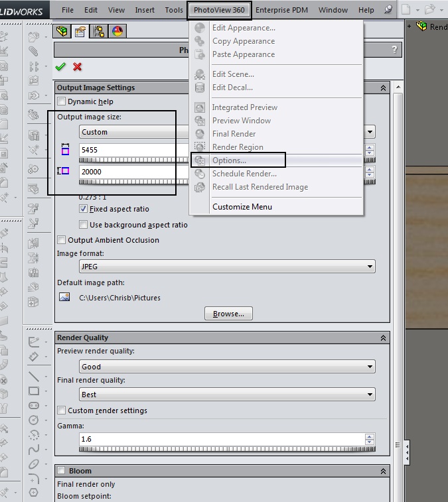Click the image height icon beside 20000
Image resolution: width=448 pixels, height=502 pixels.
[x=64, y=171]
